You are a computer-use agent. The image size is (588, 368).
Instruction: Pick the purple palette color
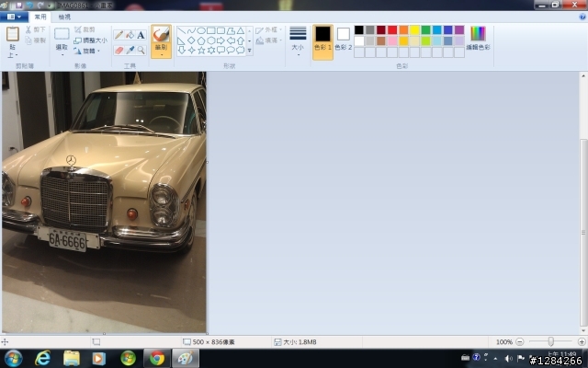[459, 30]
